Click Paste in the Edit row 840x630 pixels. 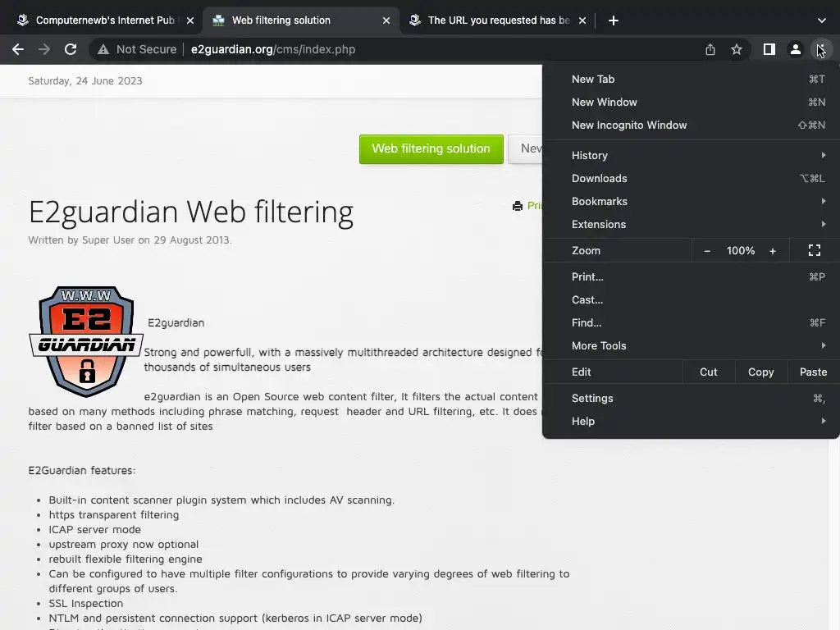pyautogui.click(x=813, y=372)
